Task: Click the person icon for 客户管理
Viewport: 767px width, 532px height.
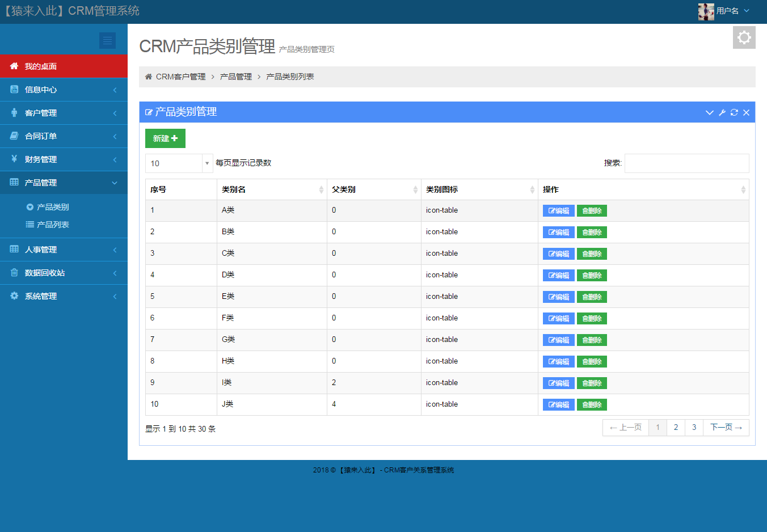Action: tap(14, 113)
